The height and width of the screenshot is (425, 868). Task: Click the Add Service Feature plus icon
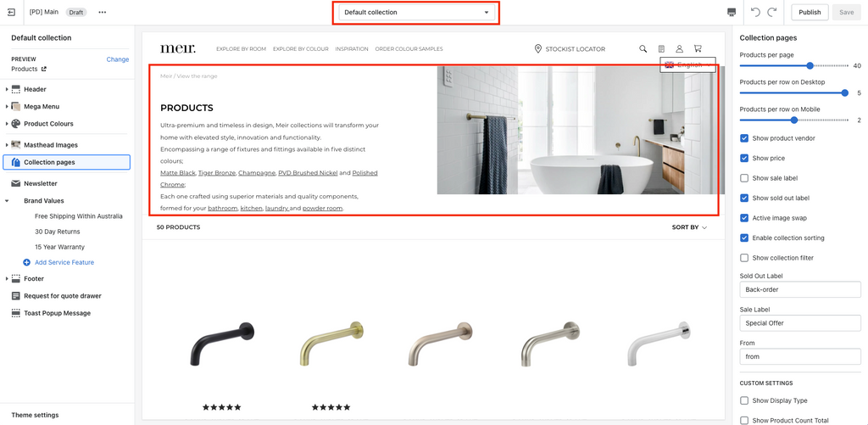coord(26,262)
